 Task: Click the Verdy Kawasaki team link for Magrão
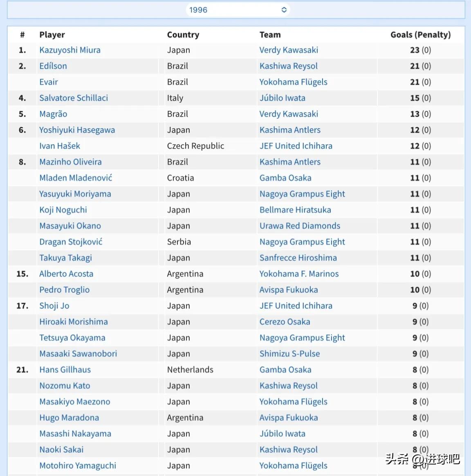(289, 114)
